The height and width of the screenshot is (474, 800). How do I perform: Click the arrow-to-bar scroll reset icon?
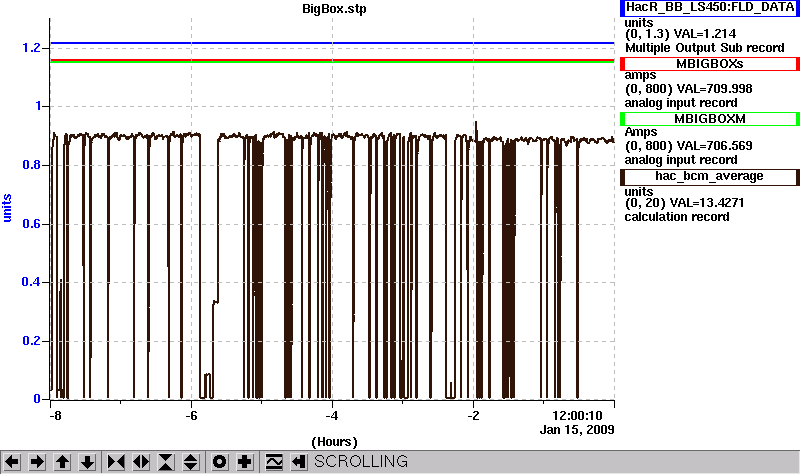pos(299,462)
